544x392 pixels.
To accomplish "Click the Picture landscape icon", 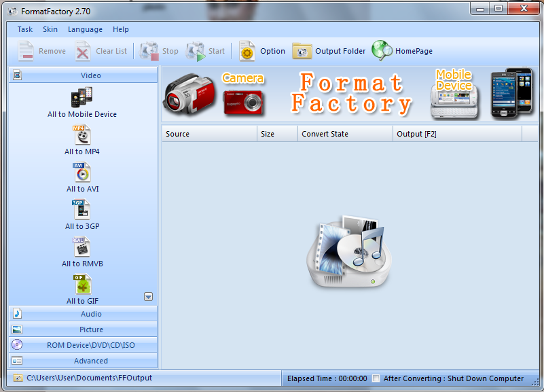I will (17, 329).
